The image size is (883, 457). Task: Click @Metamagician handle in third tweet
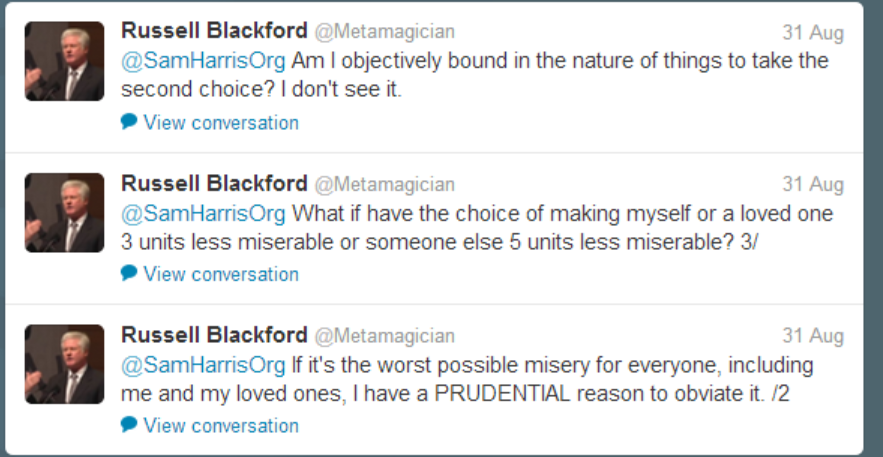[385, 336]
